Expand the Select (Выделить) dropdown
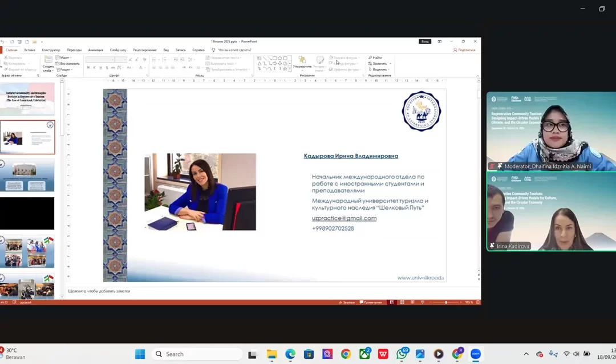The image size is (616, 364). pos(390,69)
